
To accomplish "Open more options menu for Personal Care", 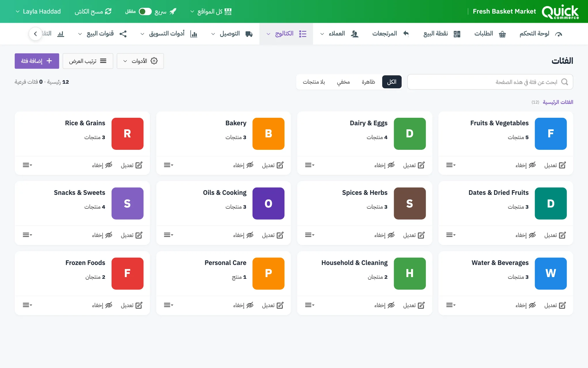I will [169, 305].
